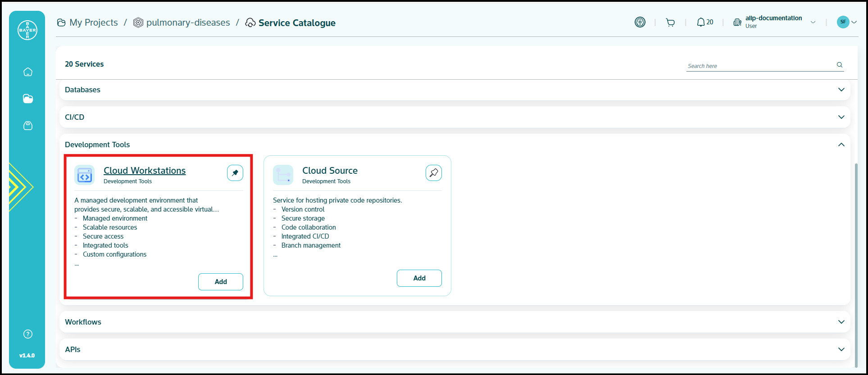The image size is (868, 375).
Task: Open the shopping cart
Action: pyautogui.click(x=670, y=23)
